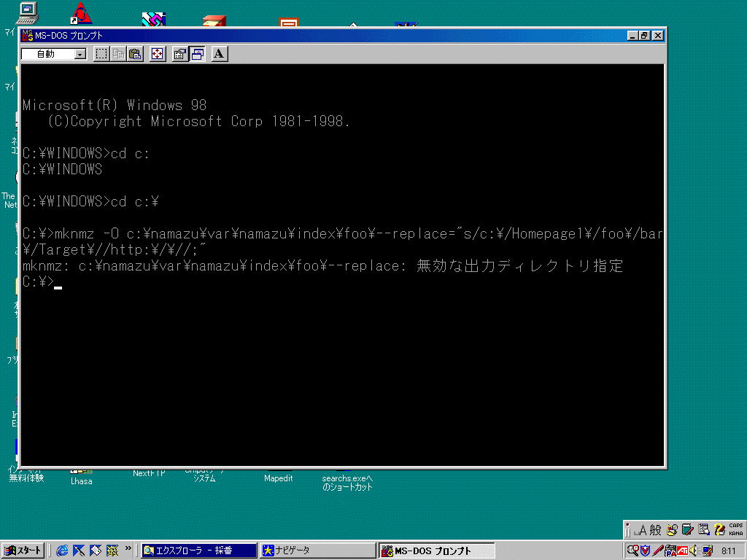This screenshot has height=560, width=747.
Task: Expand the Quick Launch overflow chevron
Action: tap(128, 548)
